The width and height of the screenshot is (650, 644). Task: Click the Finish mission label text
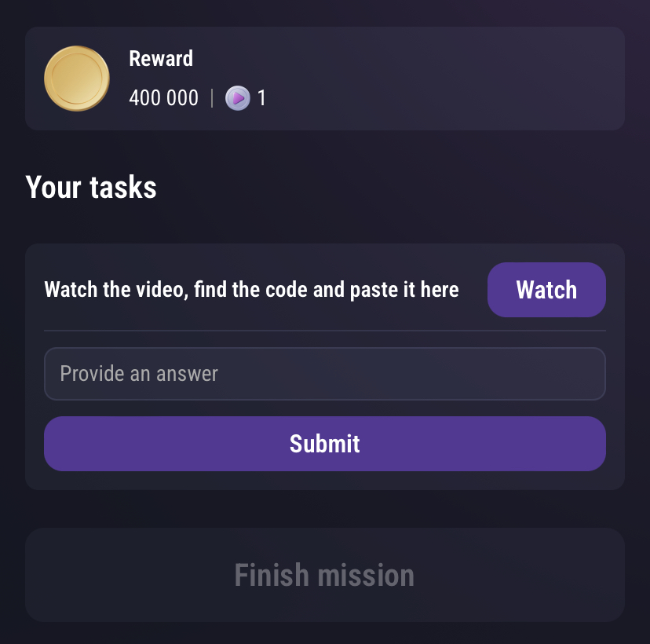click(324, 575)
